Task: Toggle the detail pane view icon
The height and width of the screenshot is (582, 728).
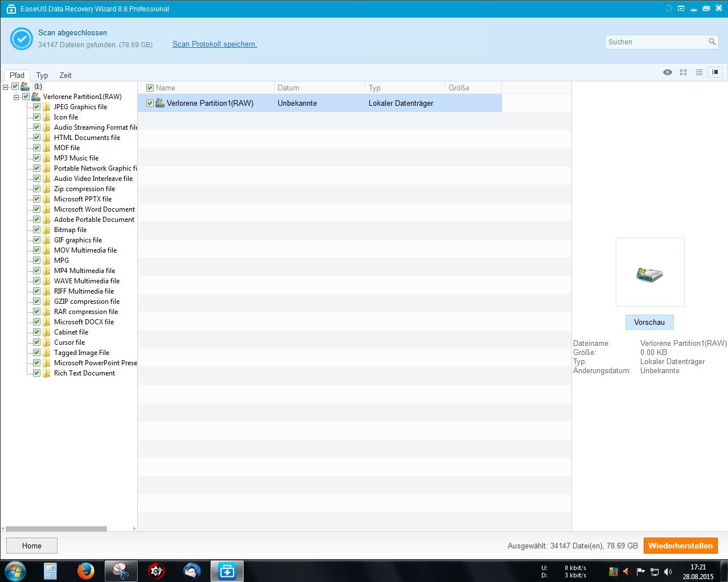Action: (715, 72)
